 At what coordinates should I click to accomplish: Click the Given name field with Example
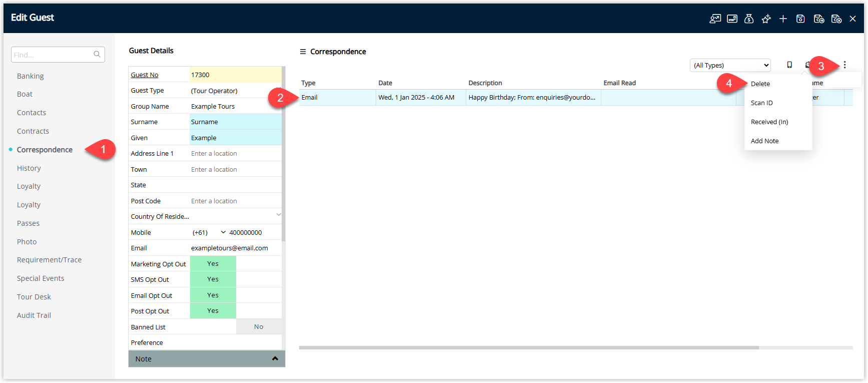[x=235, y=138]
